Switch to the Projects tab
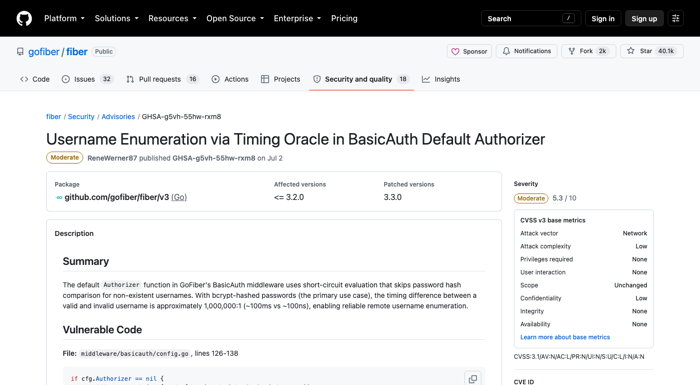The width and height of the screenshot is (700, 385). click(280, 79)
